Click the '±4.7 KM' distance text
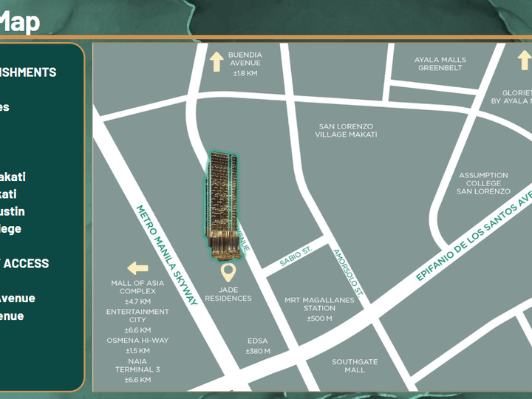532x399 pixels. pos(137,301)
